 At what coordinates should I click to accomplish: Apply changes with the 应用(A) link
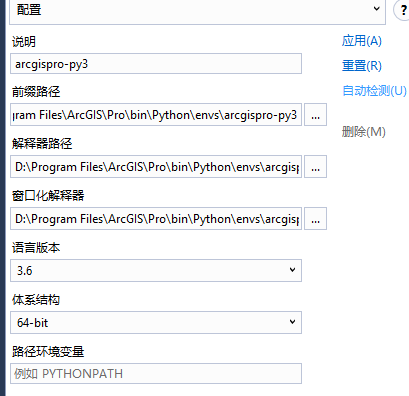[362, 41]
